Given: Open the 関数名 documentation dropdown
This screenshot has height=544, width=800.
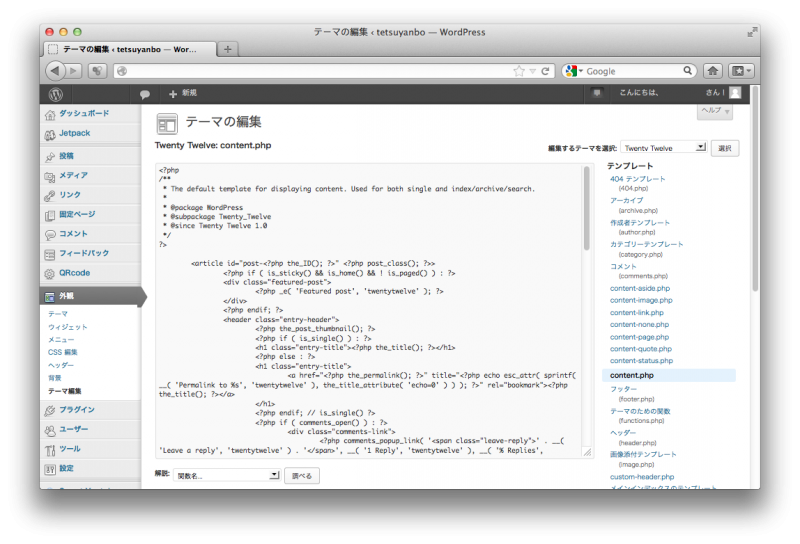Looking at the screenshot, I should point(227,476).
